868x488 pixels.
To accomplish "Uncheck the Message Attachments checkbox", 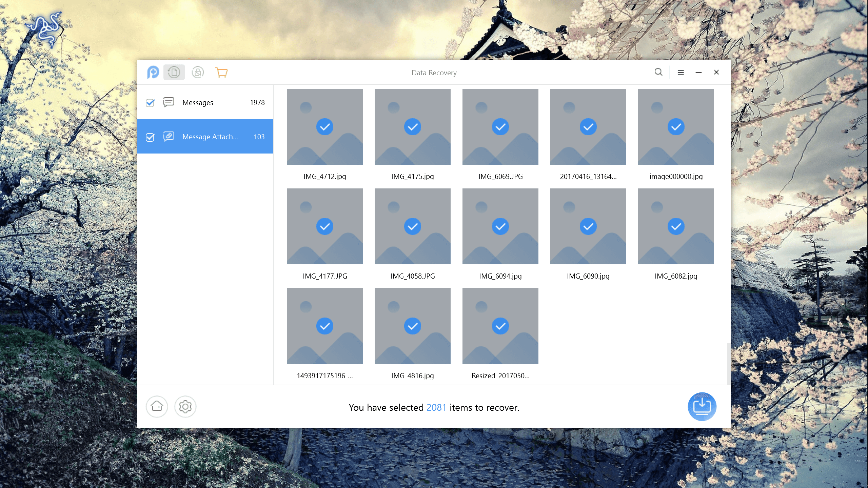I will (x=150, y=137).
